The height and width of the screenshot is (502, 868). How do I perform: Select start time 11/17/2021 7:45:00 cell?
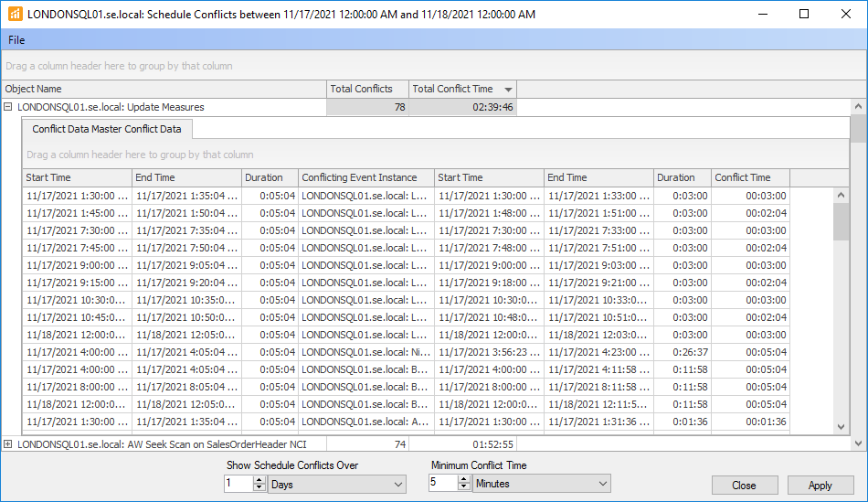pyautogui.click(x=78, y=248)
